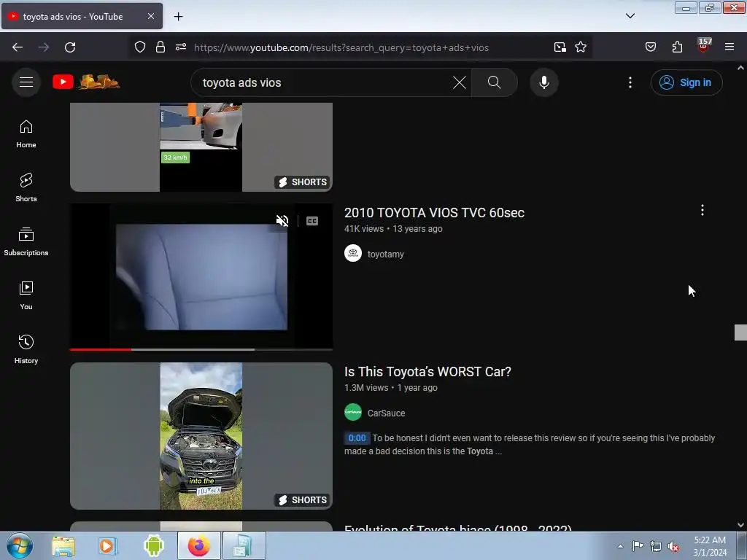The height and width of the screenshot is (560, 747).
Task: Open the Home sidebar section
Action: 26,134
